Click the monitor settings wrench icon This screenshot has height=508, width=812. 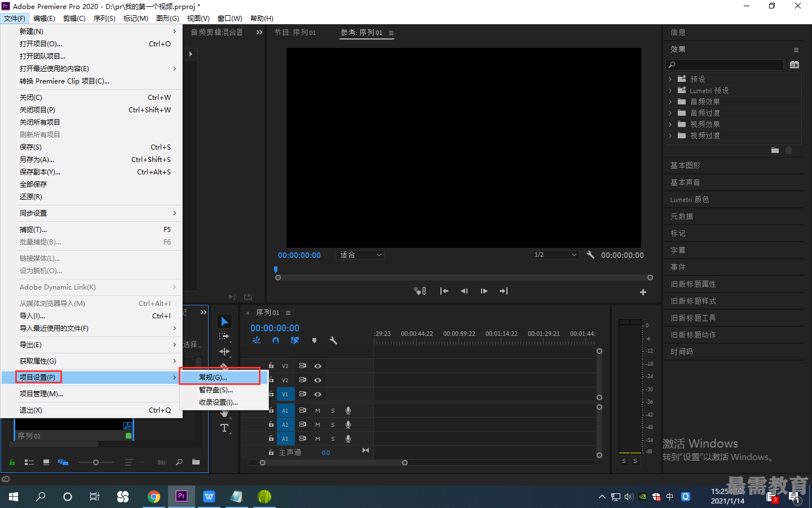tap(590, 255)
